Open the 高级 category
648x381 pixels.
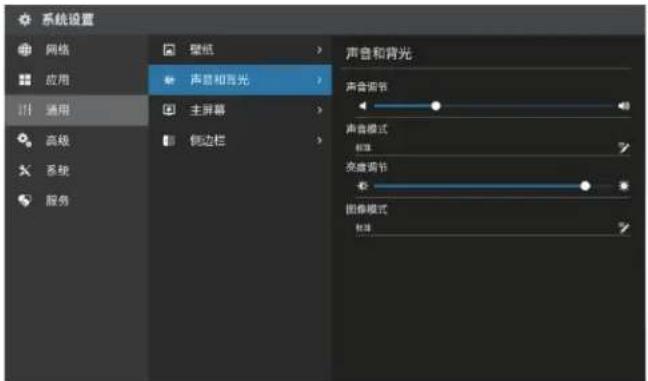[77, 140]
